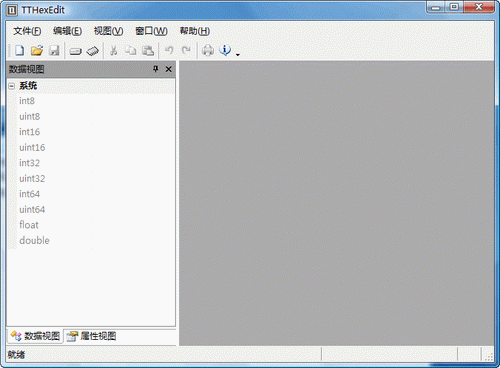Click the status bar resize grip

coord(489,357)
